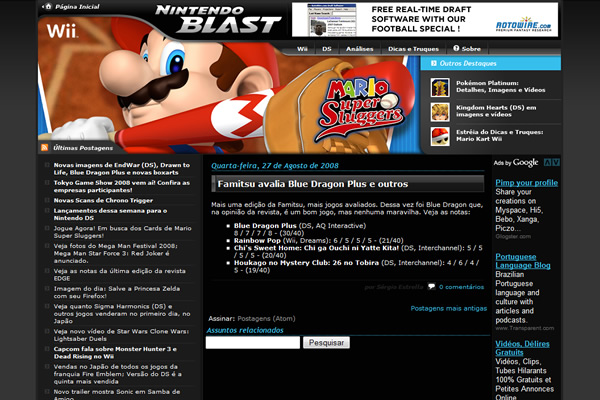
Task: Open the Famitsu avalia Blue Dragon Plus headline
Action: click(313, 184)
